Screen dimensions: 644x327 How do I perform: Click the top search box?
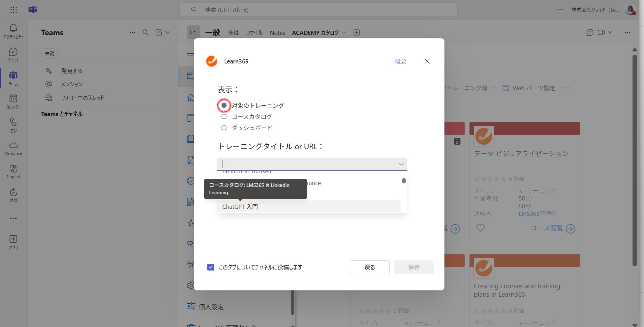[318, 10]
